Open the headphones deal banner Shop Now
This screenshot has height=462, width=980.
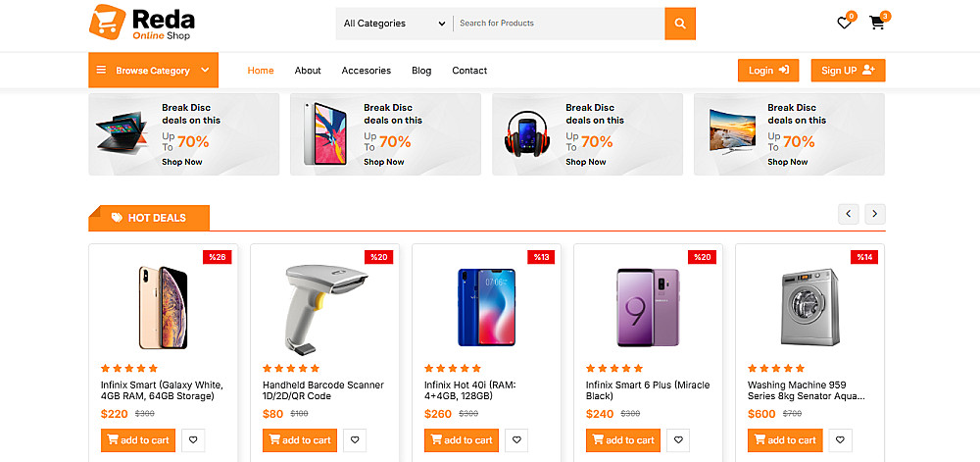pos(586,162)
